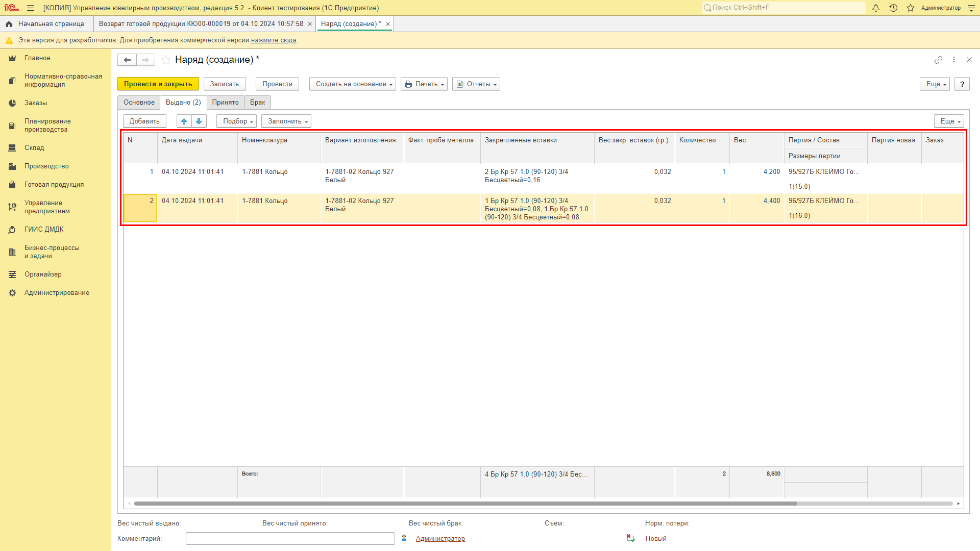Open the table Еще dropdown

pyautogui.click(x=949, y=121)
